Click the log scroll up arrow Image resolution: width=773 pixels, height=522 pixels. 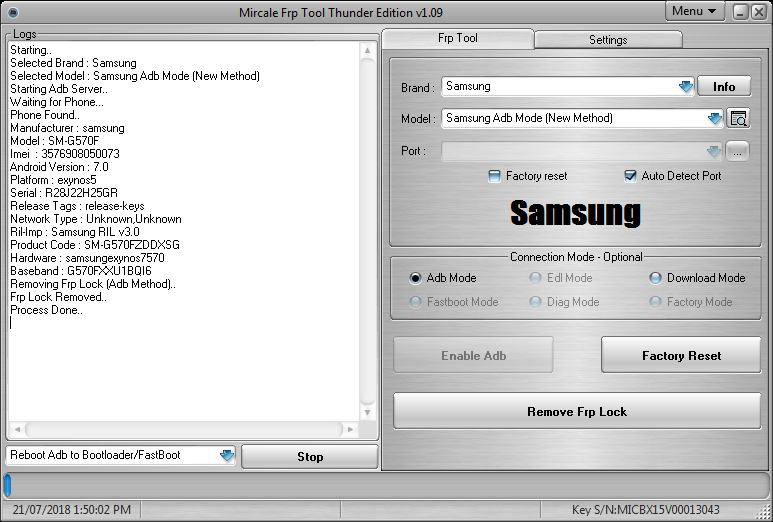pos(367,50)
